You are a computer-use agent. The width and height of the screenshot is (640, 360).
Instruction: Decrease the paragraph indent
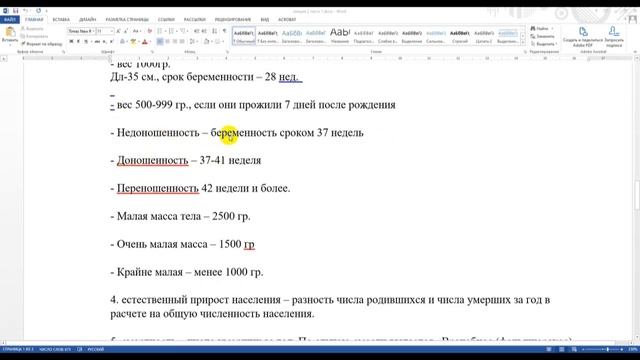pos(196,31)
